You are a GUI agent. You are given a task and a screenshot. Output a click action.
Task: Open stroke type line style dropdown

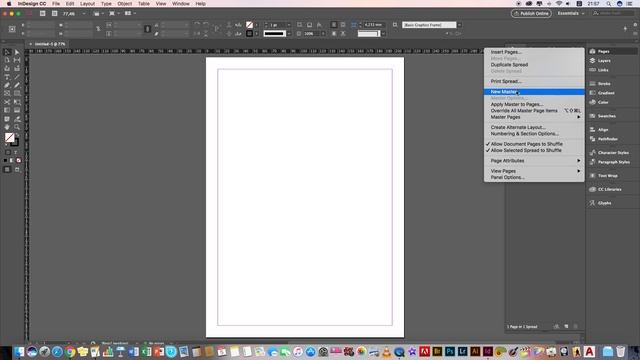pos(289,33)
